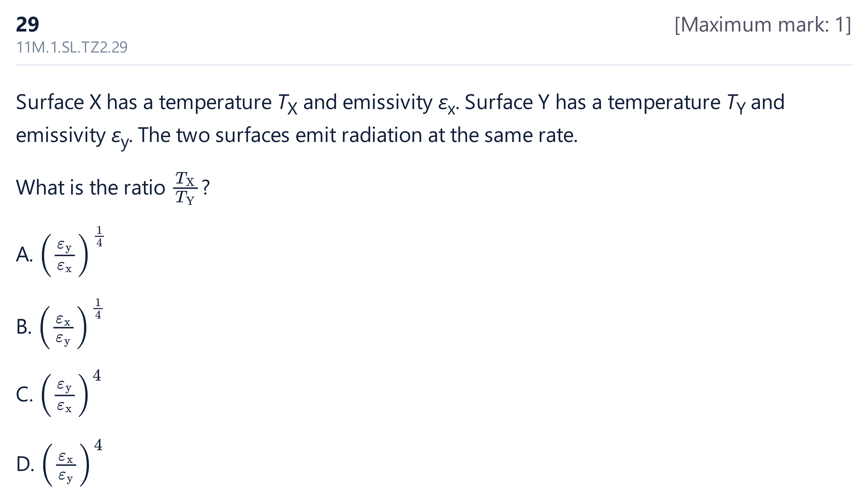This screenshot has height=501, width=868.
Task: Select answer option A letter label
Action: pos(24,255)
